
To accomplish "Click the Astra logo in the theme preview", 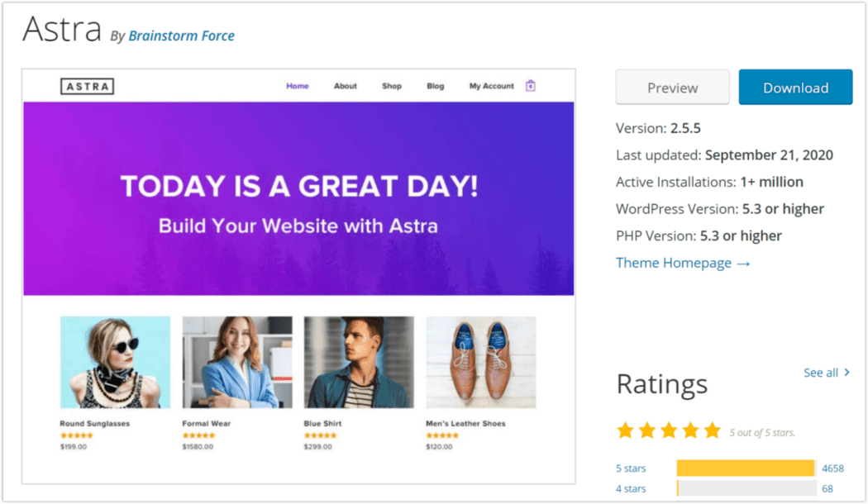I will coord(87,85).
